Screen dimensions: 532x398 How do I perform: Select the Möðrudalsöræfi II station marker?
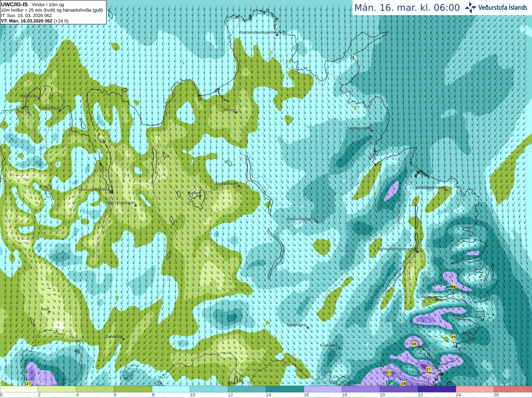tap(317, 221)
